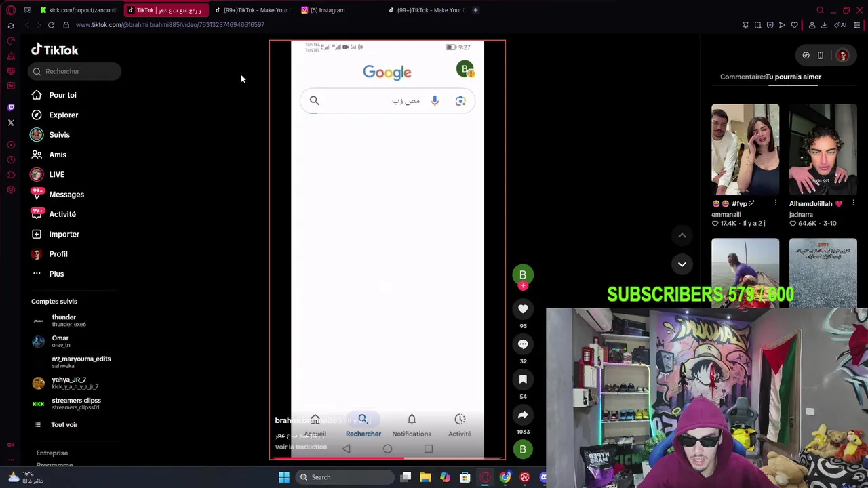Click the Windows taskbar Search box
868x488 pixels.
point(346,477)
